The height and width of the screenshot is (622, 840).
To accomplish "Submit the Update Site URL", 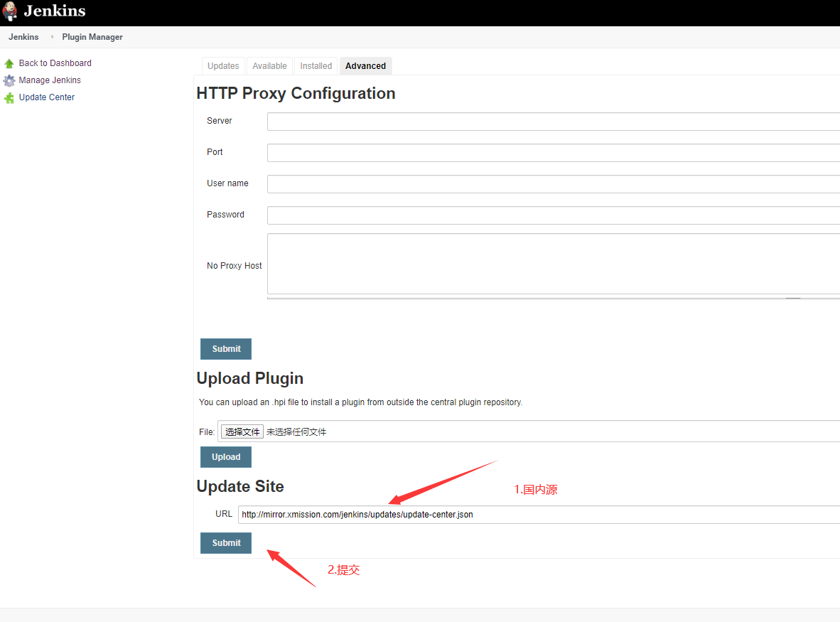I will coord(226,542).
